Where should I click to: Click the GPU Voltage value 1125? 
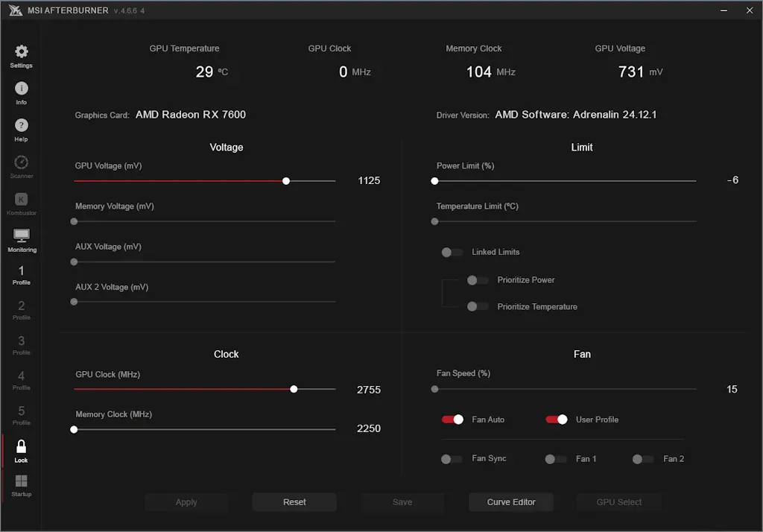click(x=369, y=180)
